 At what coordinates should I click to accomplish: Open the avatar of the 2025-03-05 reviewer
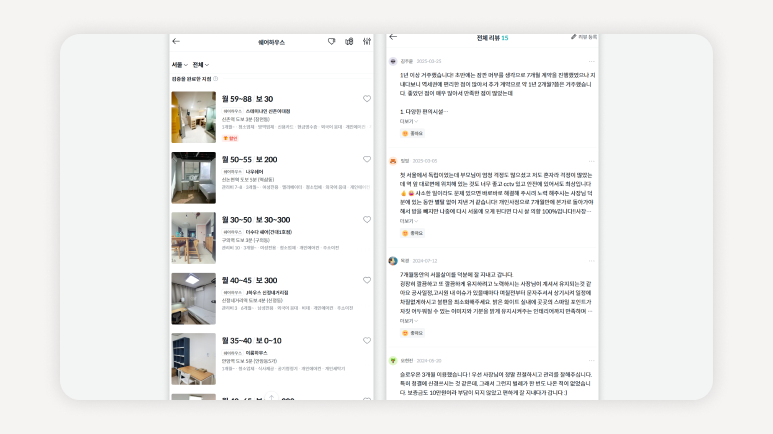pyautogui.click(x=393, y=161)
